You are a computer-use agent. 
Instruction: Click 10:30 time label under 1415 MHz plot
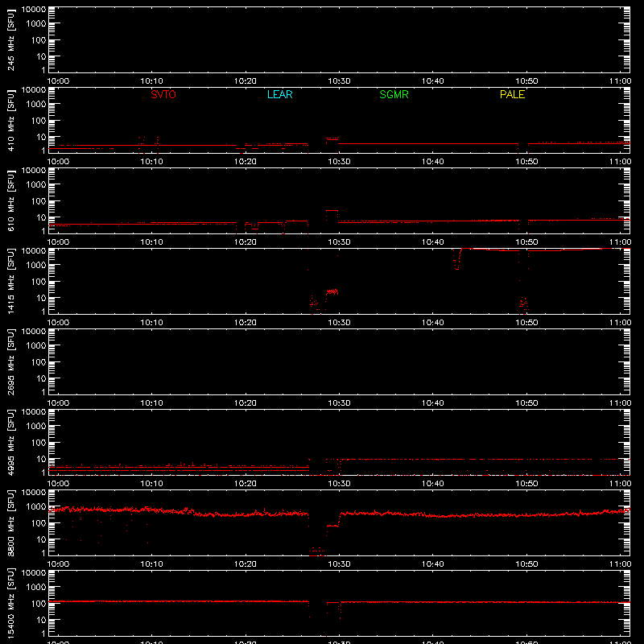pyautogui.click(x=339, y=323)
